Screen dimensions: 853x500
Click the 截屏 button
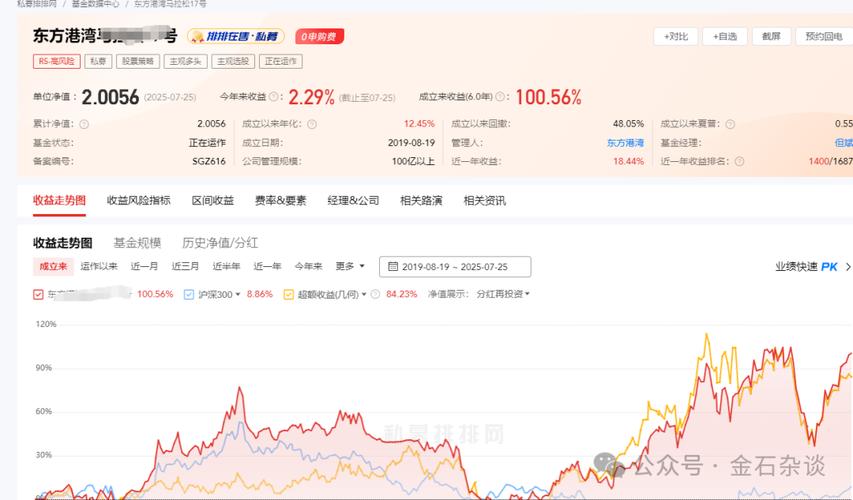771,36
